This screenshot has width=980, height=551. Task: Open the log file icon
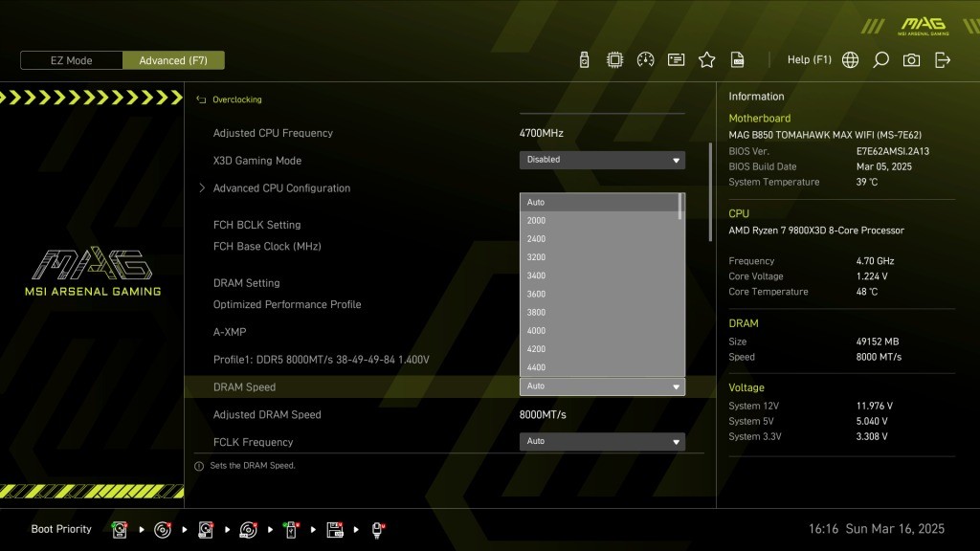pyautogui.click(x=737, y=60)
